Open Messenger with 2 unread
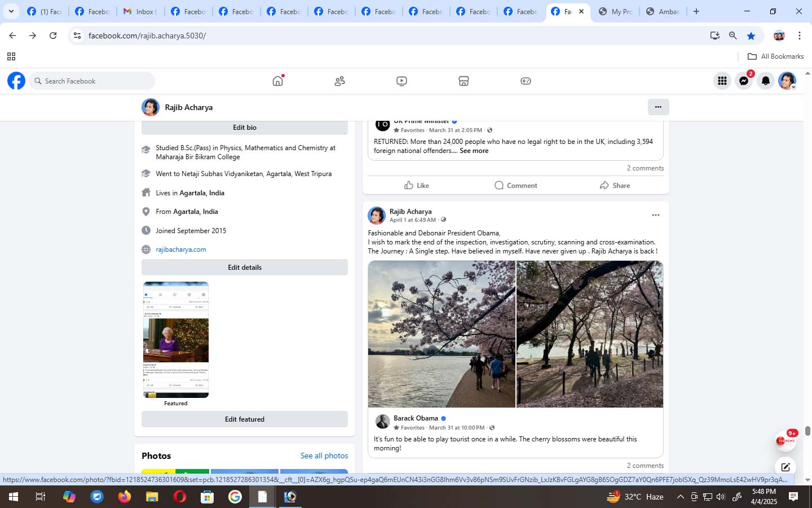 [x=744, y=81]
